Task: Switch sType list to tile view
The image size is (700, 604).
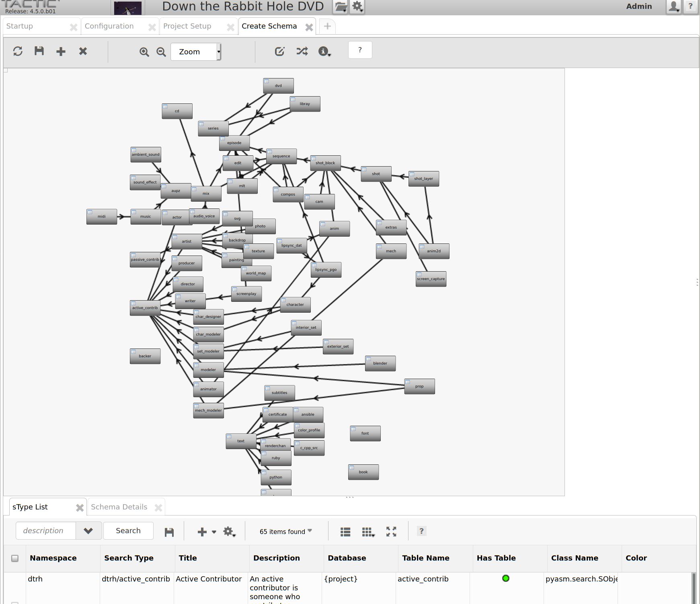Action: [x=368, y=532]
